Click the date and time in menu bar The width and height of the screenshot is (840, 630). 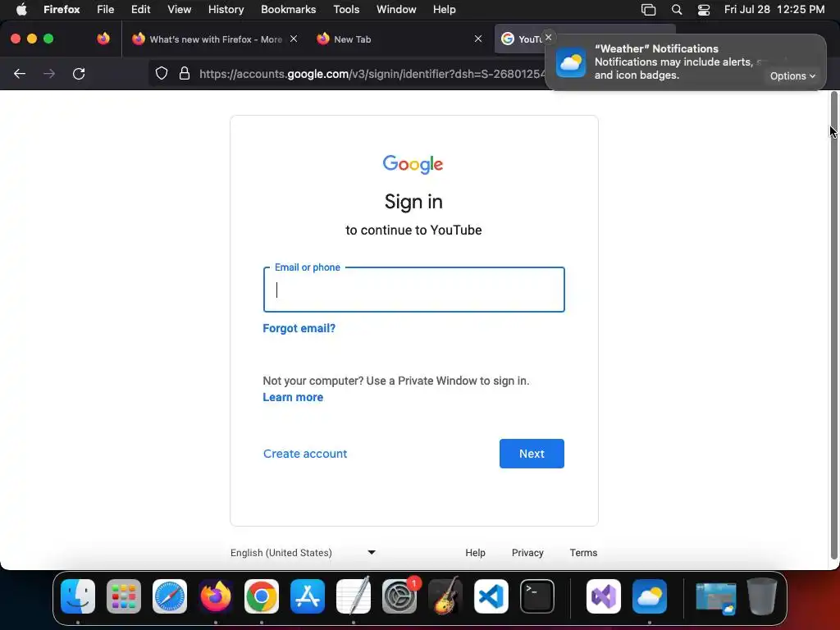pyautogui.click(x=774, y=10)
